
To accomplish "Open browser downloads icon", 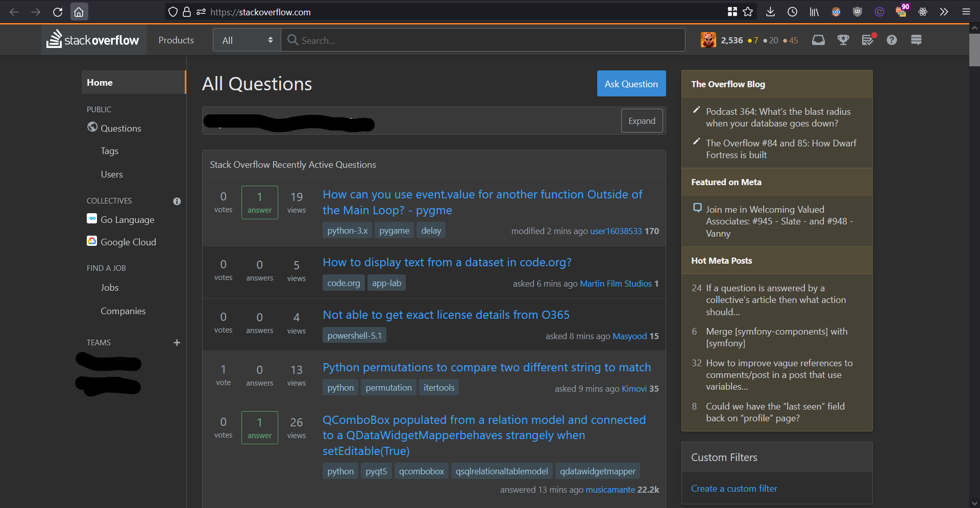I will (x=771, y=12).
